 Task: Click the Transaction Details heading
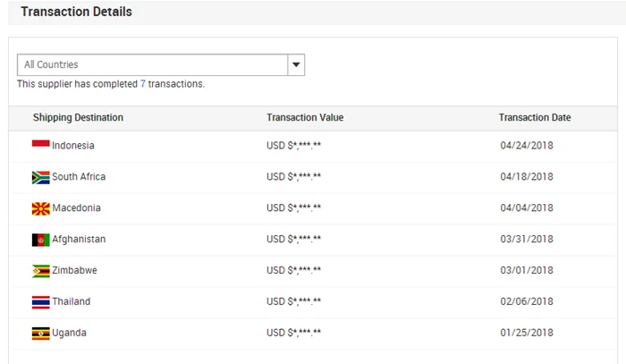pyautogui.click(x=76, y=13)
